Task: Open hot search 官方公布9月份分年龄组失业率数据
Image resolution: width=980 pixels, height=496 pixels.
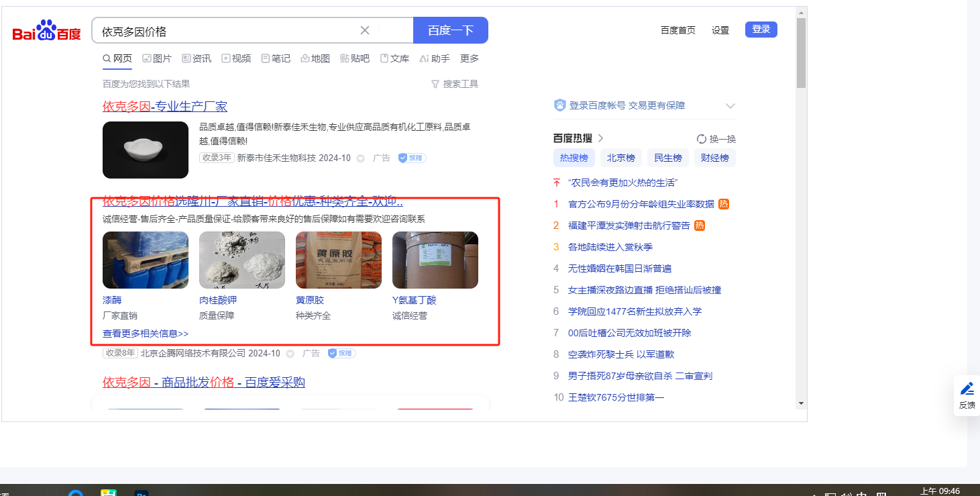Action: [x=641, y=204]
